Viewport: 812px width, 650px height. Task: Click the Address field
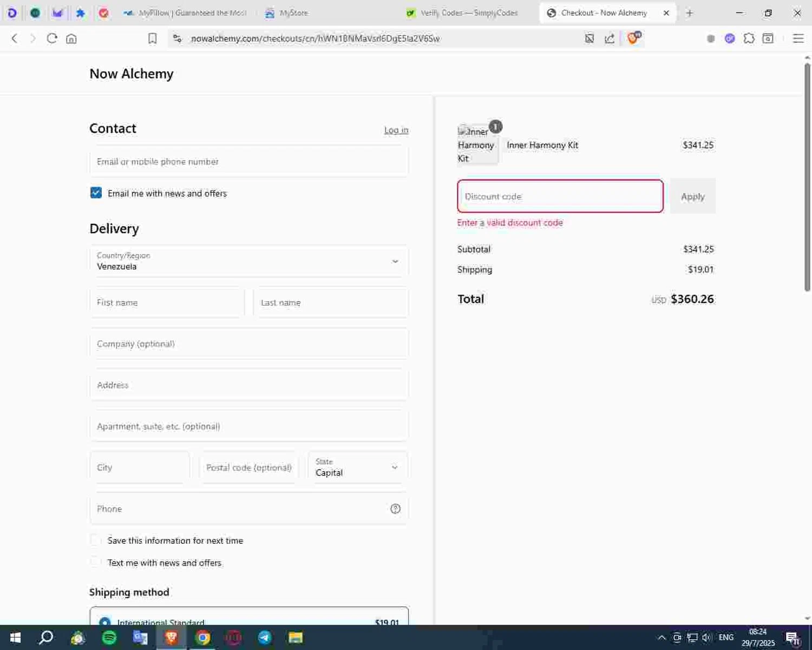point(249,385)
